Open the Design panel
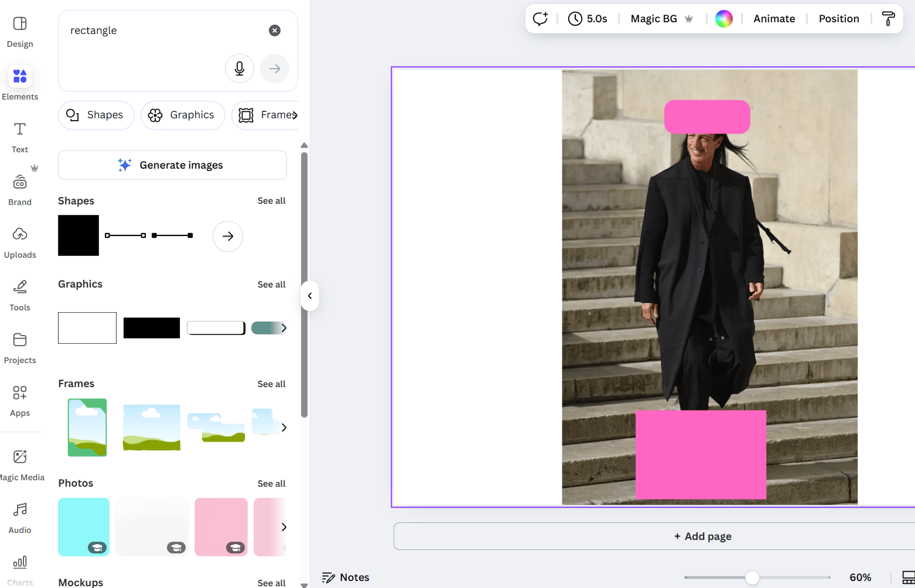This screenshot has height=588, width=915. tap(20, 32)
